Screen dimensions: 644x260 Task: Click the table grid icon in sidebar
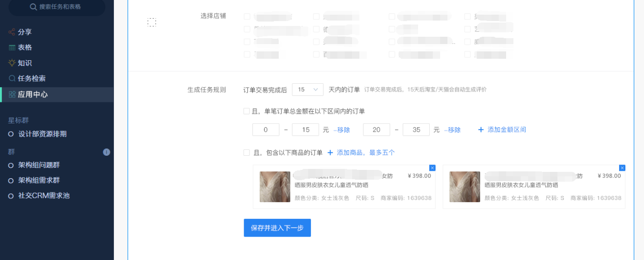click(x=12, y=48)
